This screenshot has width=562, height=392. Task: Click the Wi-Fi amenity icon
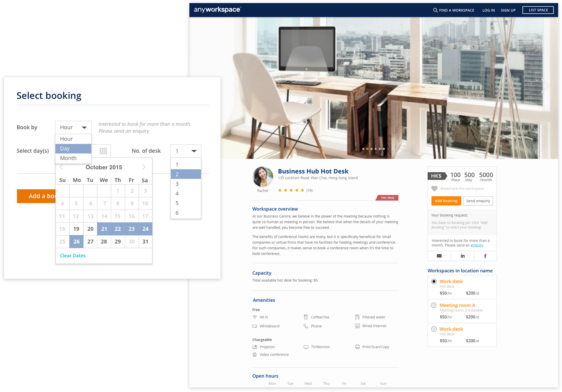pos(254,317)
